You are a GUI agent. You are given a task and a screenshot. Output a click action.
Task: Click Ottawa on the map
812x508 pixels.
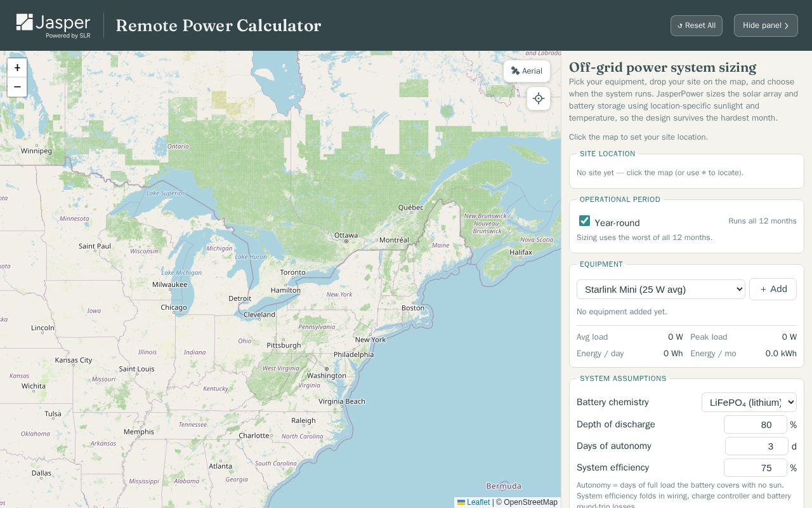pyautogui.click(x=346, y=235)
